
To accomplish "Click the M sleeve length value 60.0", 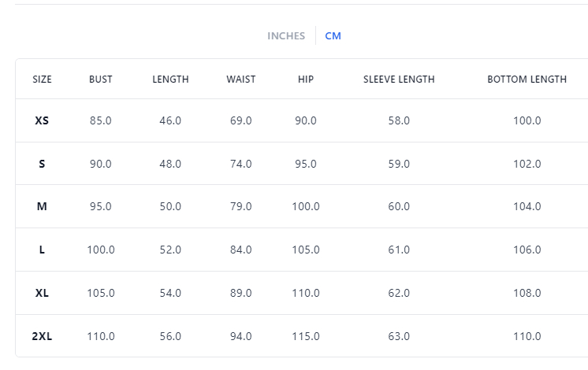I will pos(399,207).
